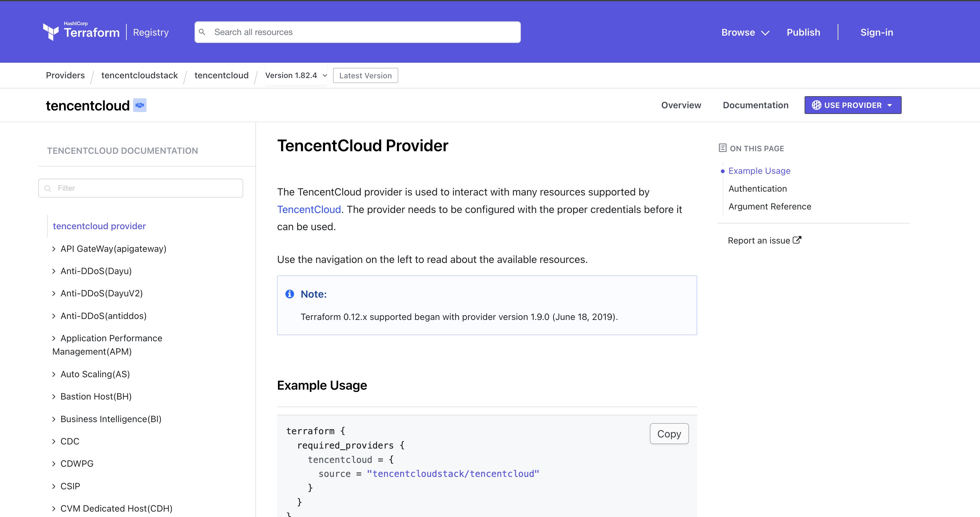Viewport: 980px width, 517px height.
Task: Focus the Search all resources field
Action: pos(358,32)
